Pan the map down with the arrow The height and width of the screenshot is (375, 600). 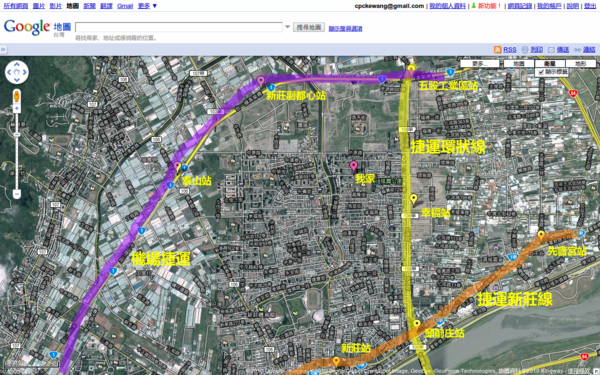coord(16,80)
